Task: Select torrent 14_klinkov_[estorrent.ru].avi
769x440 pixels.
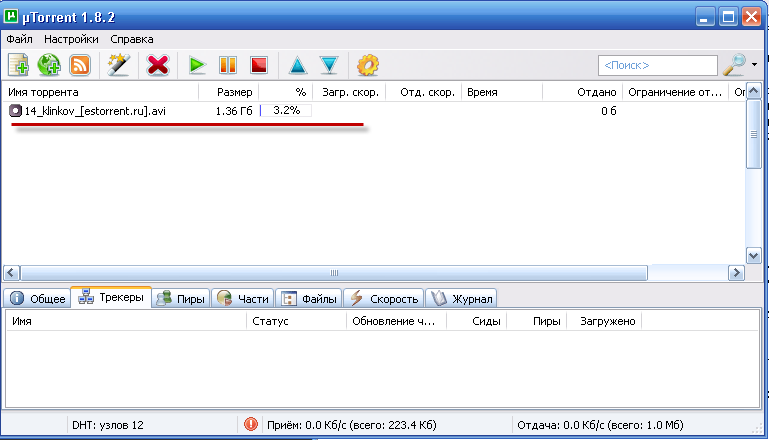Action: pyautogui.click(x=95, y=111)
